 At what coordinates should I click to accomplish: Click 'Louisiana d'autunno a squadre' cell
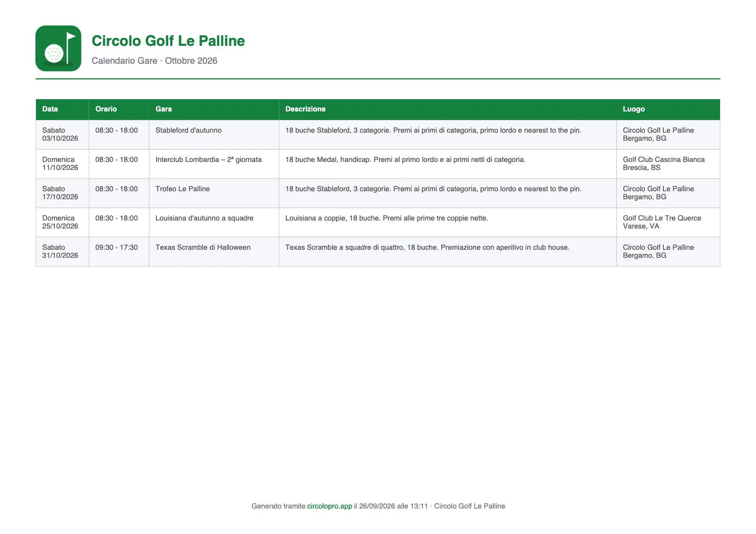coord(214,222)
